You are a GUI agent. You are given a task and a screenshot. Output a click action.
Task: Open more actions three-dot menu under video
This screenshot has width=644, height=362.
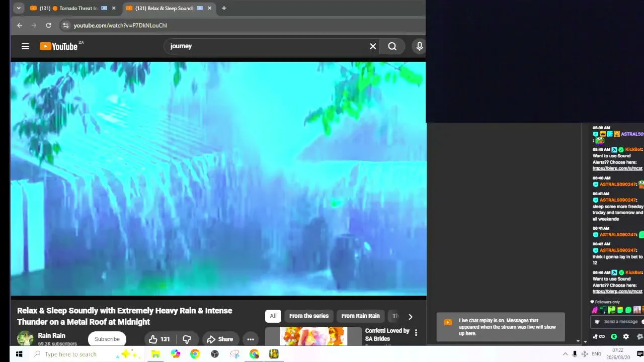[x=251, y=339]
